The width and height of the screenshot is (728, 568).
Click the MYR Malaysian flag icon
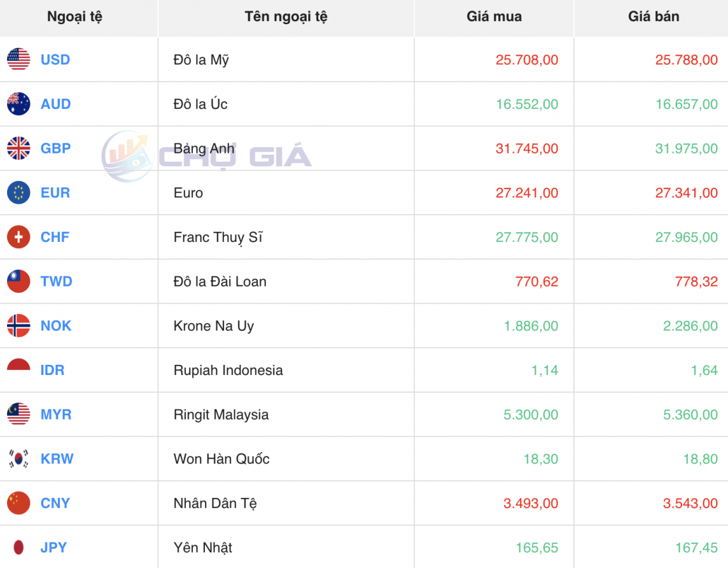18,414
